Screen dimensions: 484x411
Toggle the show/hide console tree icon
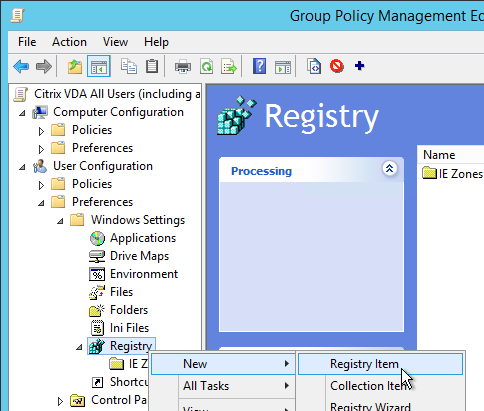click(99, 66)
